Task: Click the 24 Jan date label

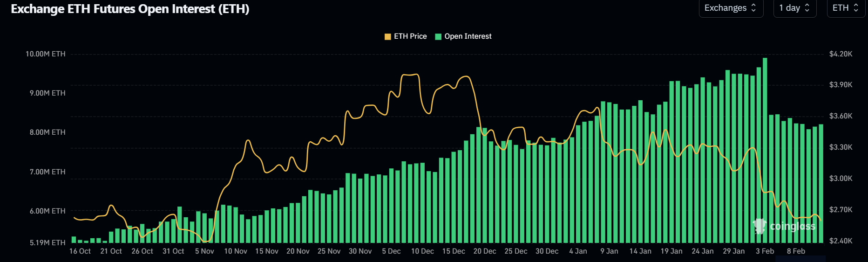Action: click(703, 251)
